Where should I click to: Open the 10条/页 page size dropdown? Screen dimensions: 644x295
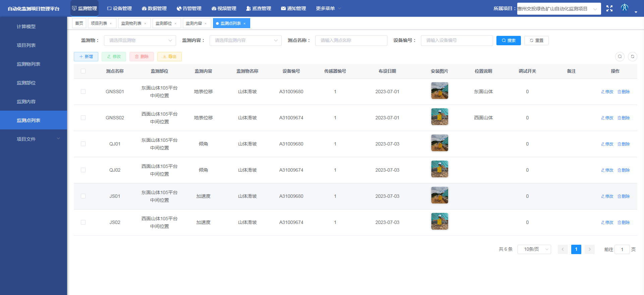click(x=534, y=249)
